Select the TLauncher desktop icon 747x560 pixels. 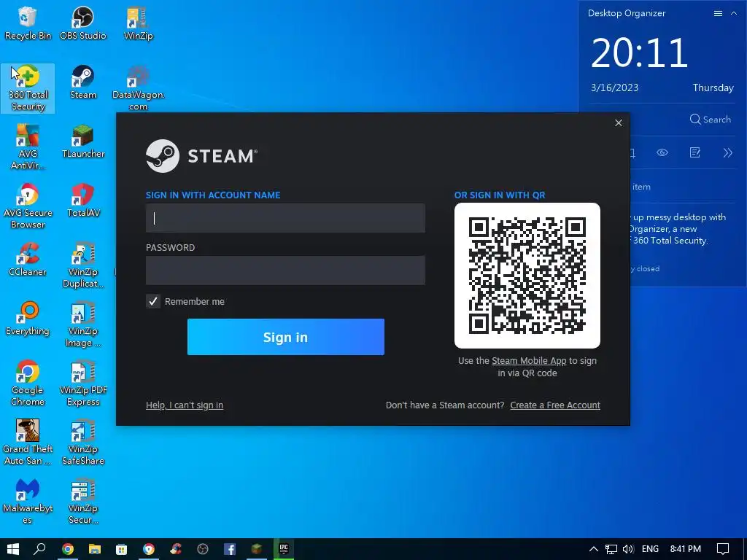pyautogui.click(x=83, y=141)
